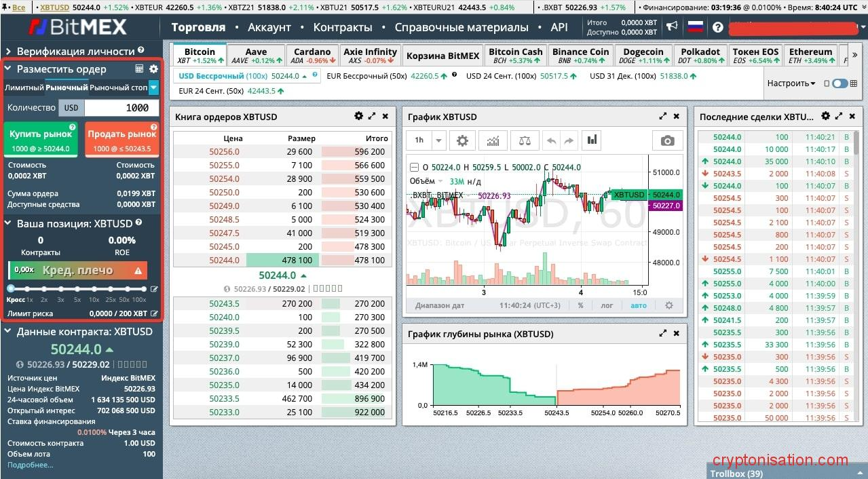Click the compare scales icon on chart

pyautogui.click(x=524, y=140)
